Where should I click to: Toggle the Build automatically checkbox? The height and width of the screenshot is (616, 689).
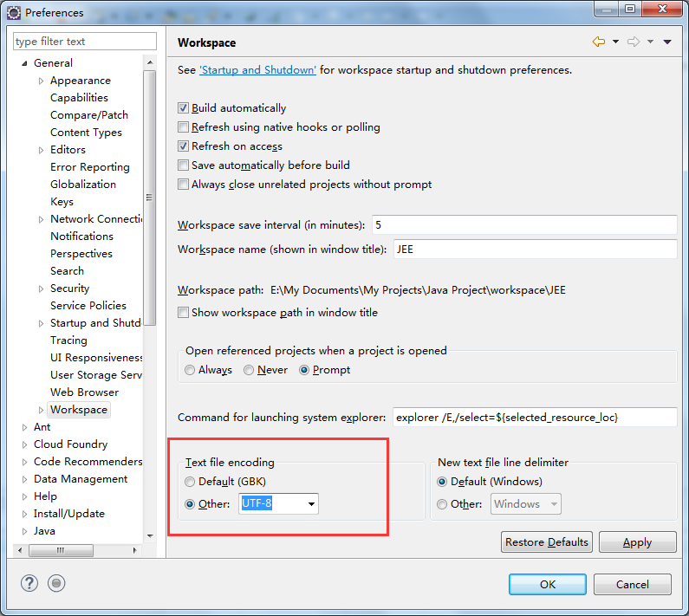tap(183, 108)
